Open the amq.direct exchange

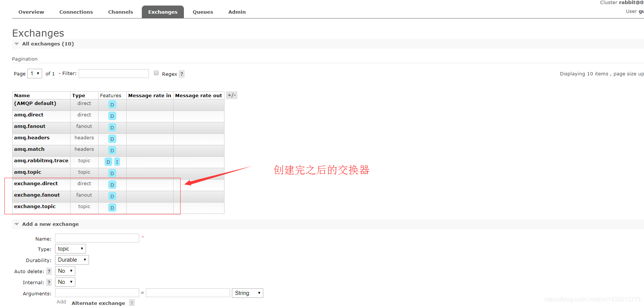29,115
